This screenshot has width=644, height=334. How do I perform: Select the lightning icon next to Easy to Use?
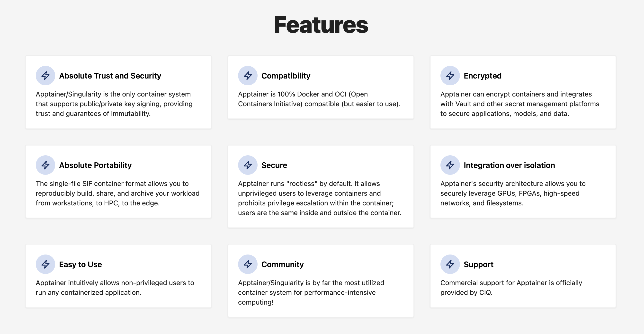pyautogui.click(x=45, y=264)
